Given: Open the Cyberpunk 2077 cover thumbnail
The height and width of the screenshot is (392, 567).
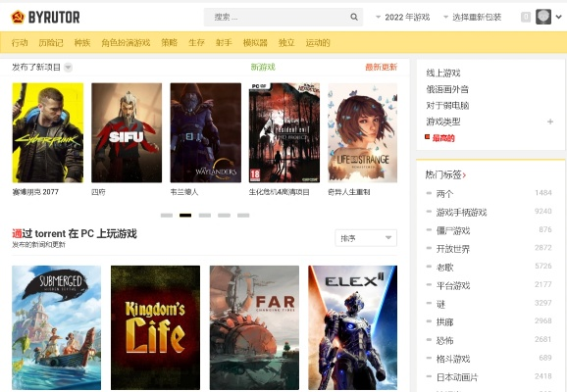Looking at the screenshot, I should pyautogui.click(x=48, y=132).
